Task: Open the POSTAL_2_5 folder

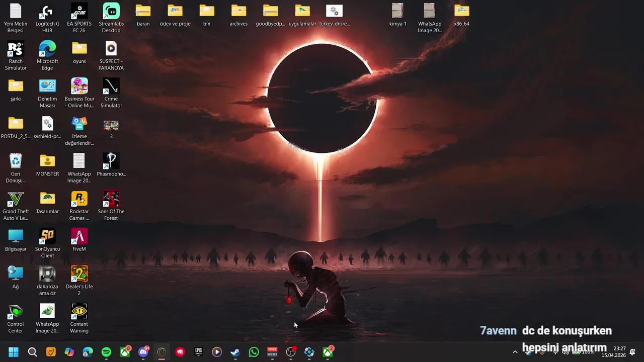Action: [x=16, y=128]
